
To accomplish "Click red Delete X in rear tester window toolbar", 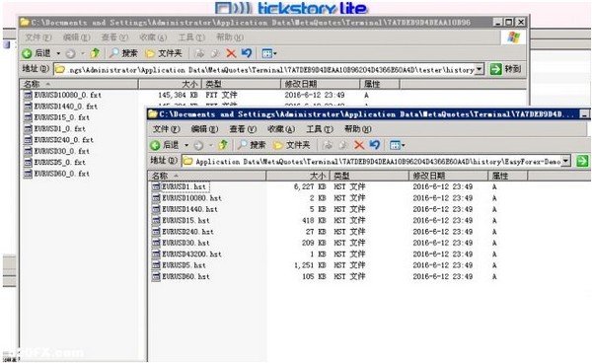I will click(x=231, y=53).
